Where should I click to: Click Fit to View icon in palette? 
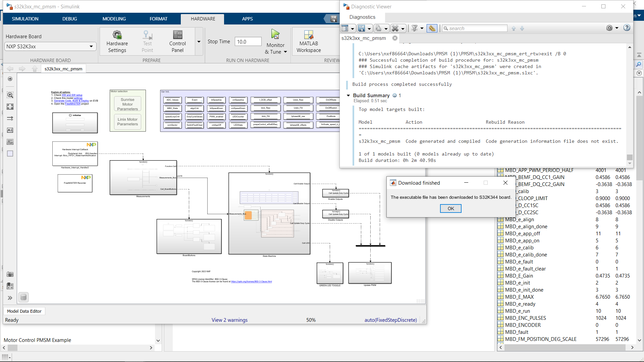[10, 107]
